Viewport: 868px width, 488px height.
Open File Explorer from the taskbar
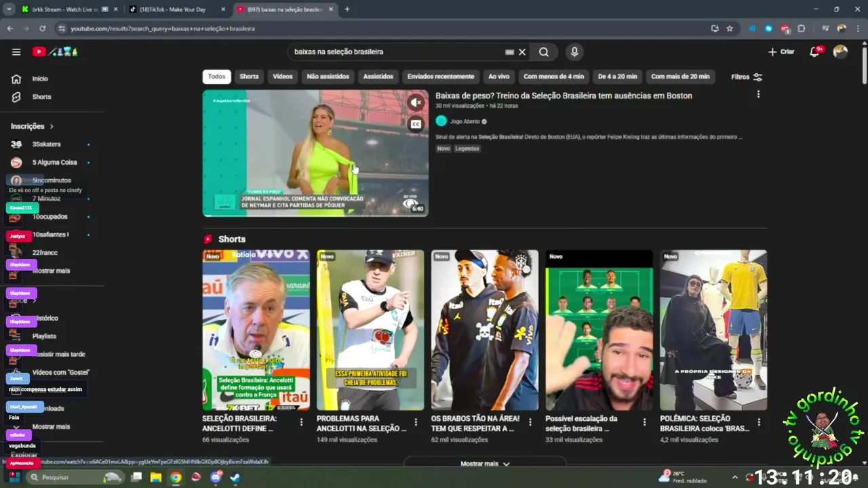coord(156,477)
